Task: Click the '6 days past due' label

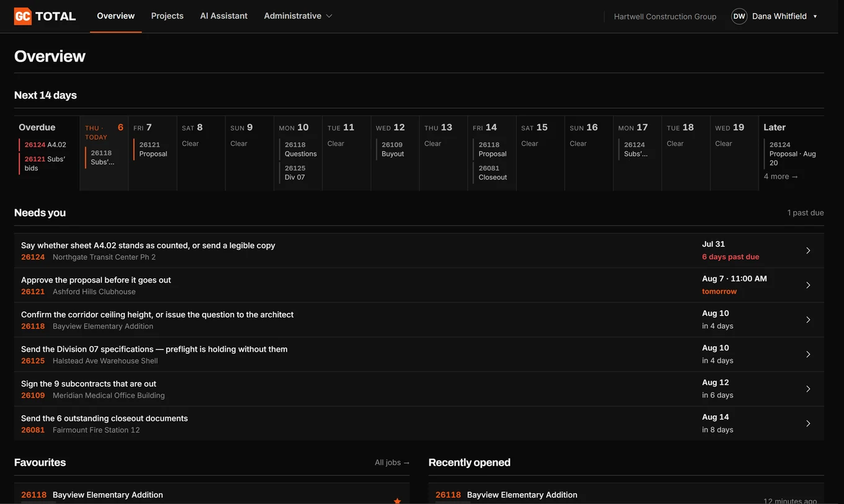Action: click(730, 257)
